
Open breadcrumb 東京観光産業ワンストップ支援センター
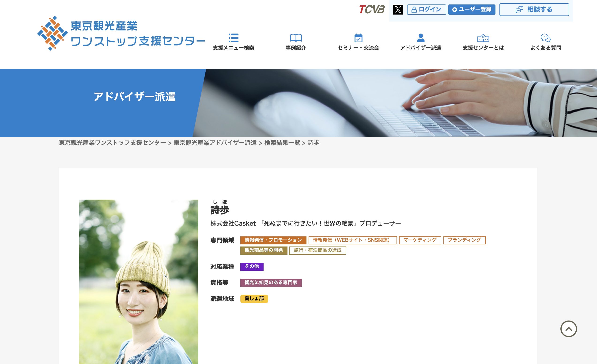pyautogui.click(x=112, y=143)
